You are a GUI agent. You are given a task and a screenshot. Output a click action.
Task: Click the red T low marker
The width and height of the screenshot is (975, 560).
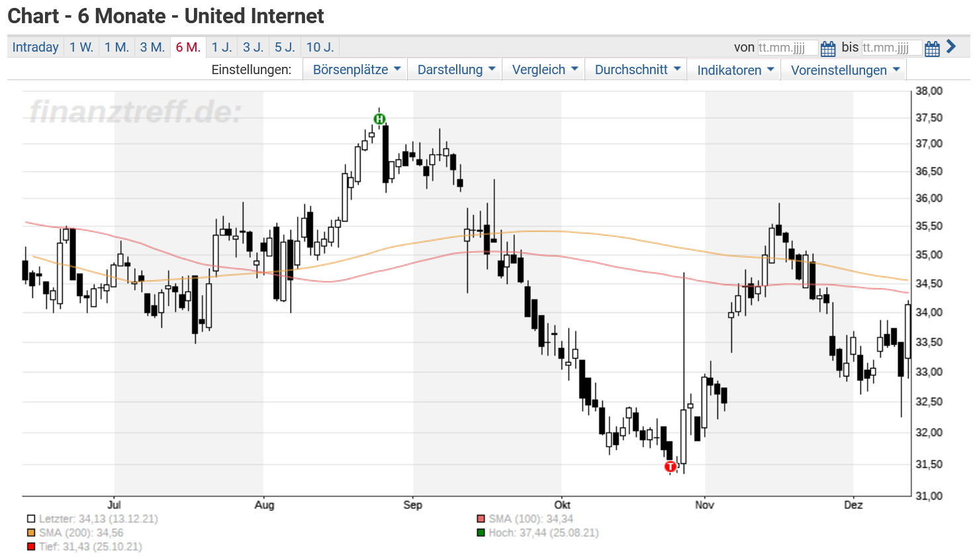click(x=671, y=467)
